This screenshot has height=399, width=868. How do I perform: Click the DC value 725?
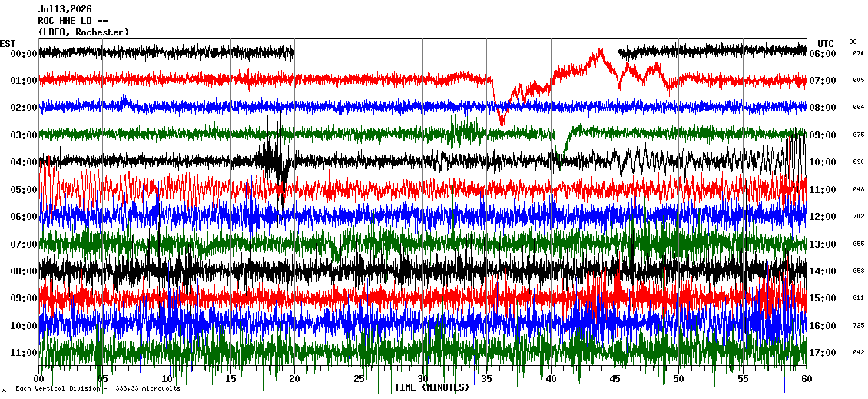point(859,325)
